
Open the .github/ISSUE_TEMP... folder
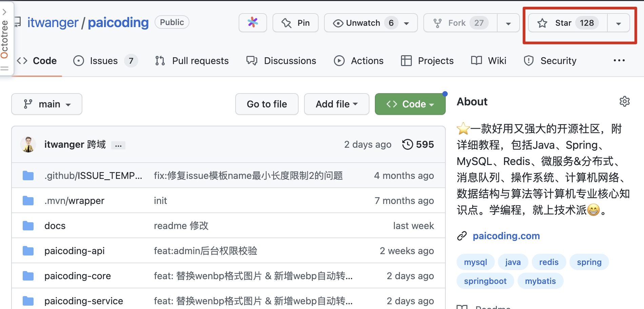(x=93, y=176)
